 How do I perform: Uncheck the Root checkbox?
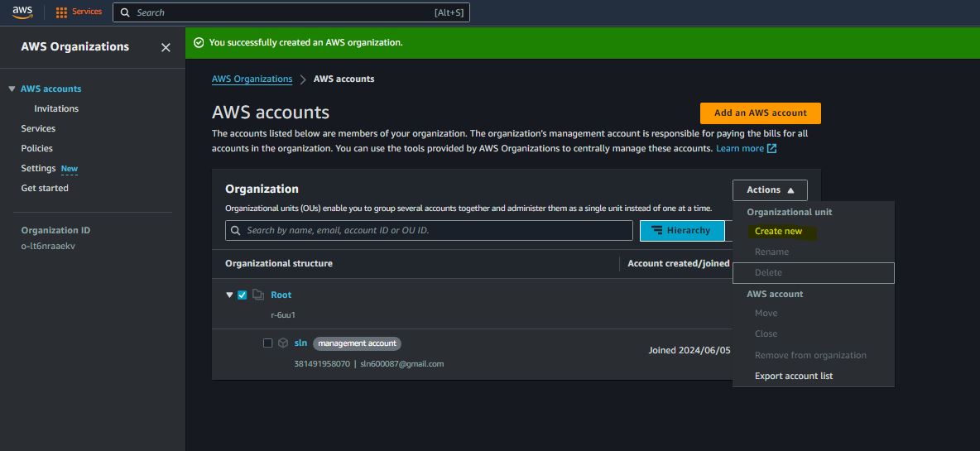243,295
